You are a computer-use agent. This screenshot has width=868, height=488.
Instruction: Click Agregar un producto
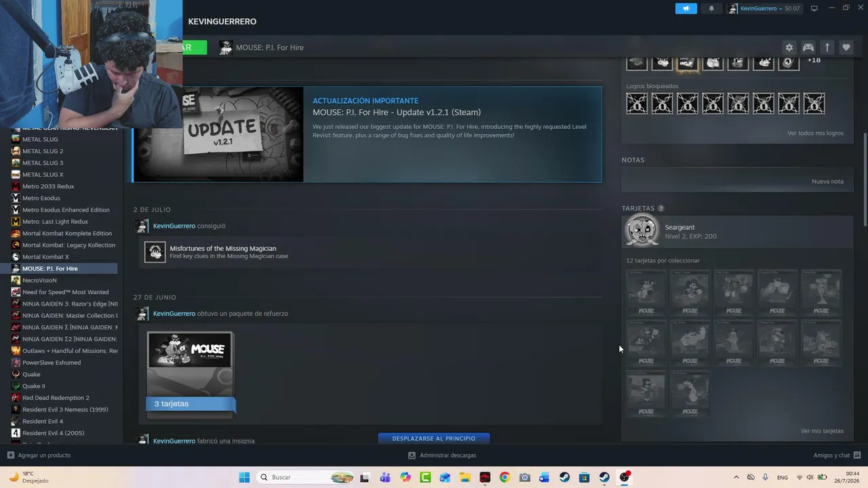coord(39,455)
